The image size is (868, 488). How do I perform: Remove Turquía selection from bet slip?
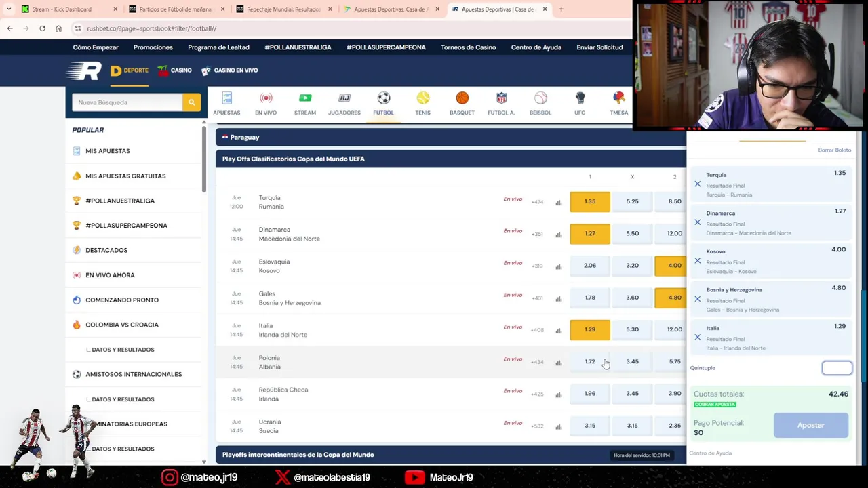click(697, 184)
